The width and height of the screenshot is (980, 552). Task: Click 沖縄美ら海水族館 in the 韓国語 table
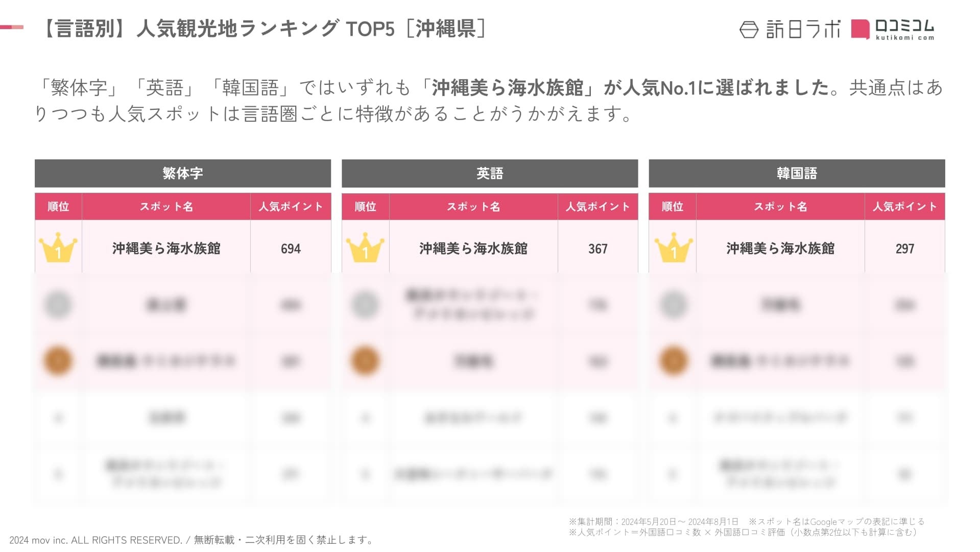tap(780, 248)
